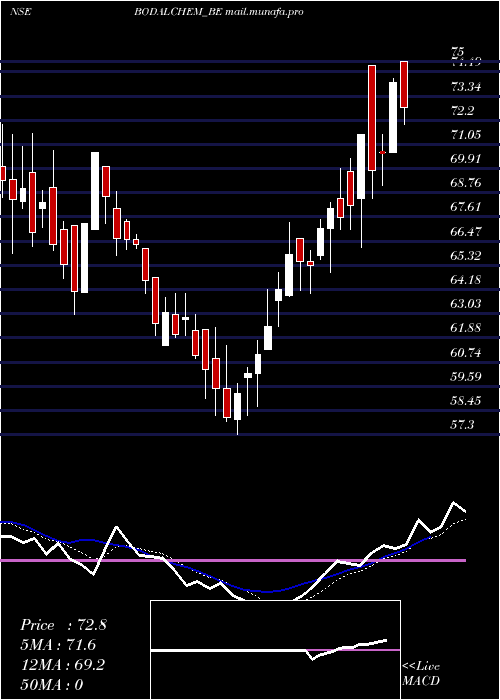Click the NSE exchange label

pos(21,12)
